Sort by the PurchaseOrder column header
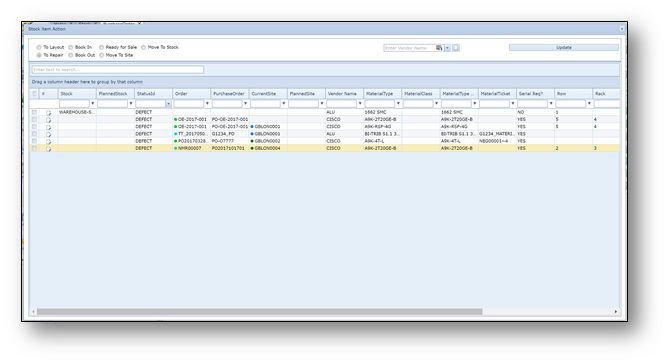The image size is (670, 364). tap(230, 94)
